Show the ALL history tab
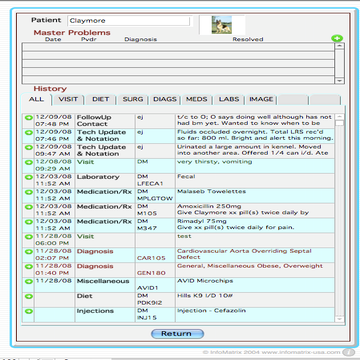This screenshot has width=360, height=360. [36, 100]
